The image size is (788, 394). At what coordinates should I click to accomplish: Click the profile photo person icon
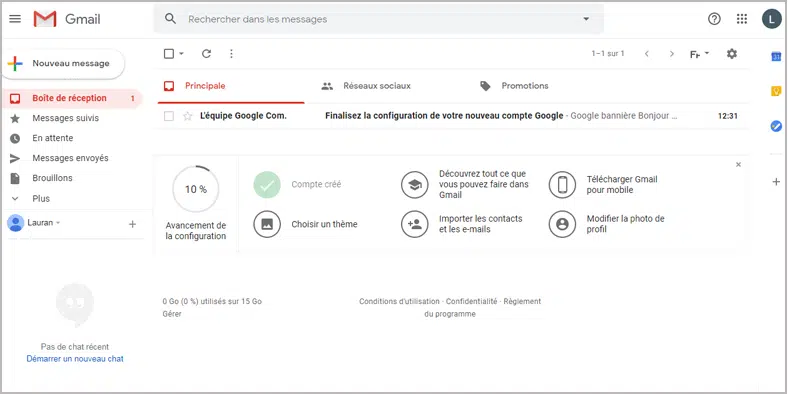562,224
